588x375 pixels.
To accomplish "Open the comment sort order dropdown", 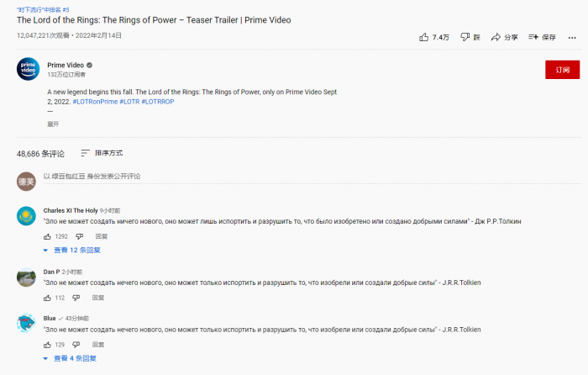I will [x=102, y=153].
